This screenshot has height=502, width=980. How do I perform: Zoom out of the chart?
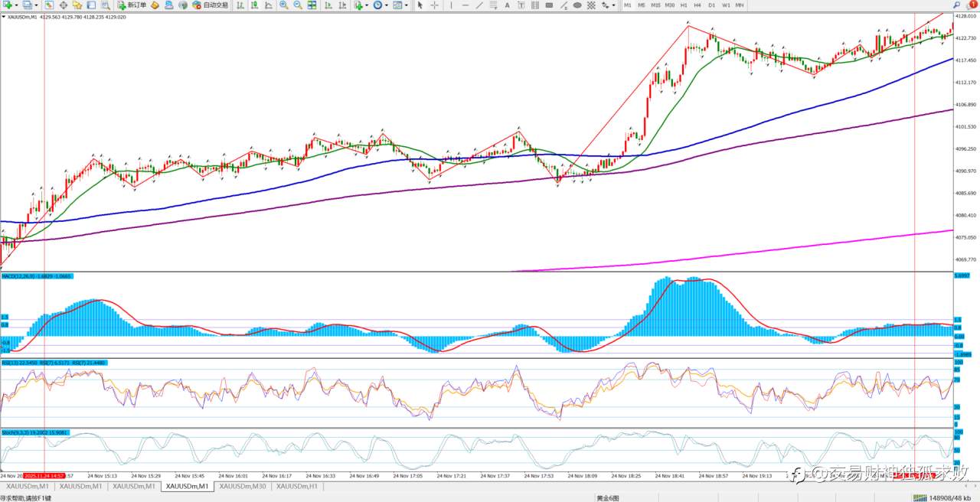(297, 5)
